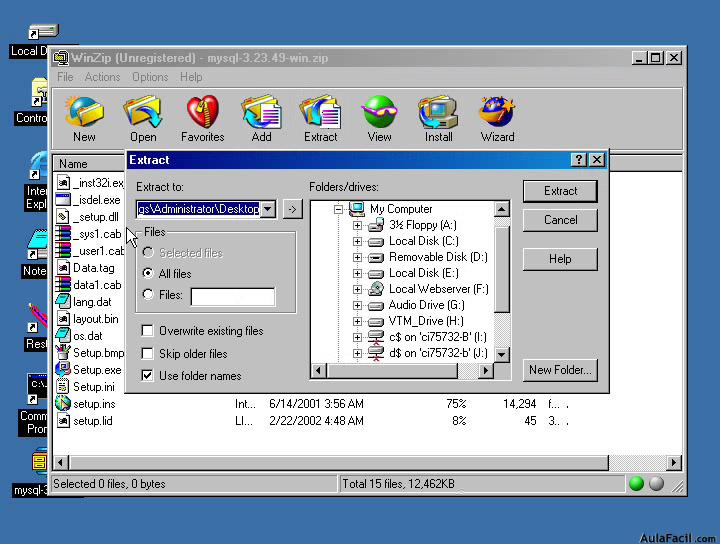Open the Extract to dropdown arrow

268,209
